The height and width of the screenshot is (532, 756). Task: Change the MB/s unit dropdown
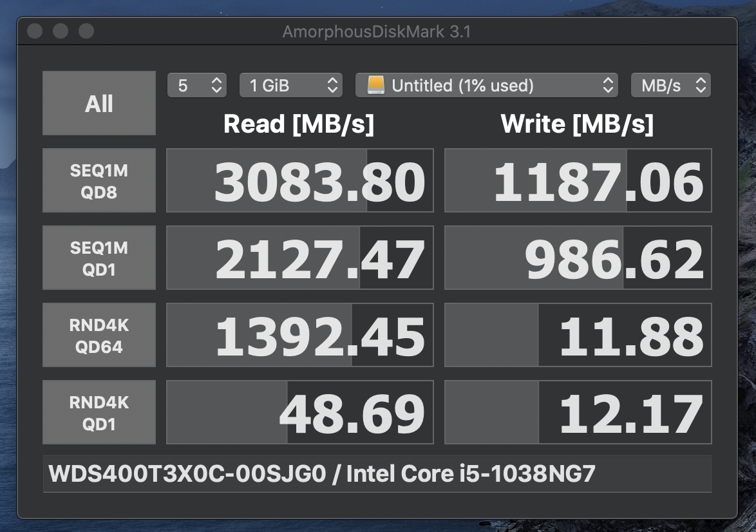670,85
